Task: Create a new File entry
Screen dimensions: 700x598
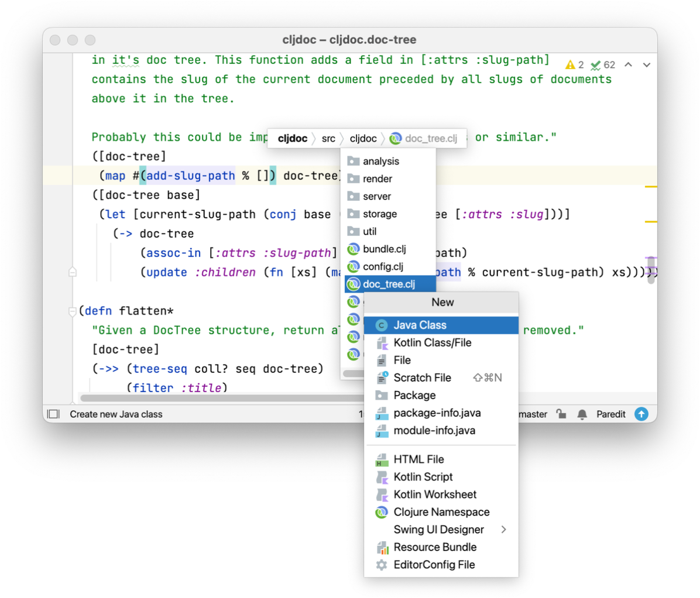Action: point(441,360)
